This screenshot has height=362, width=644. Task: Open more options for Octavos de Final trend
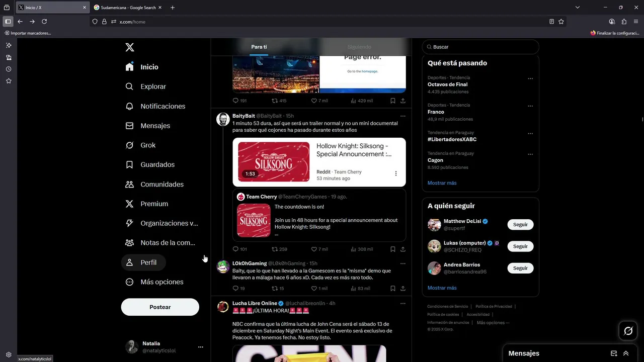tap(530, 78)
